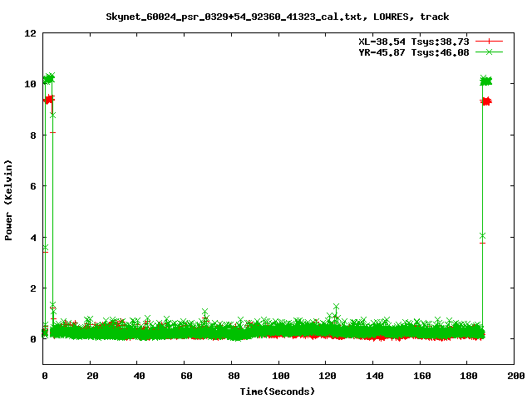The width and height of the screenshot is (532, 399).
Task: Click x-axis tick label 80
Action: point(234,376)
